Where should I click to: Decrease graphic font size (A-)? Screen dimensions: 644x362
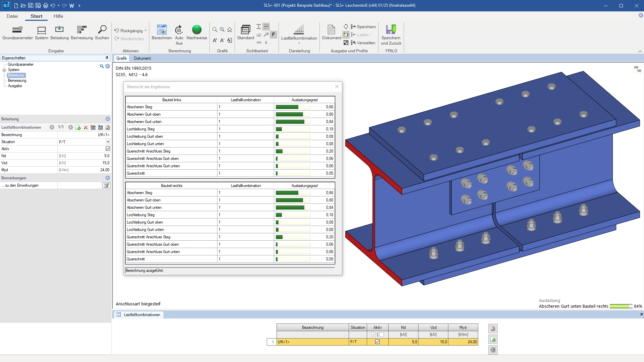coord(222,40)
